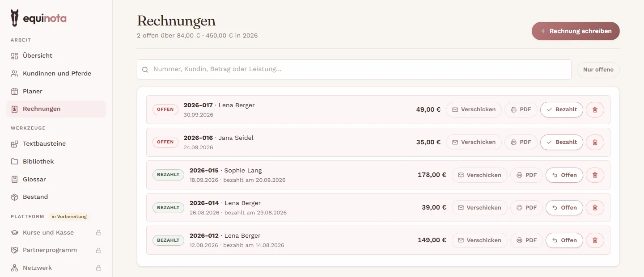Select Rechnungen in the sidebar
644x277 pixels.
click(56, 109)
